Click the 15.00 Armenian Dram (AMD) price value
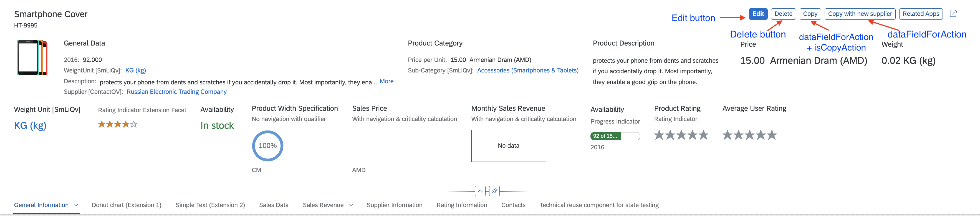 [x=804, y=61]
